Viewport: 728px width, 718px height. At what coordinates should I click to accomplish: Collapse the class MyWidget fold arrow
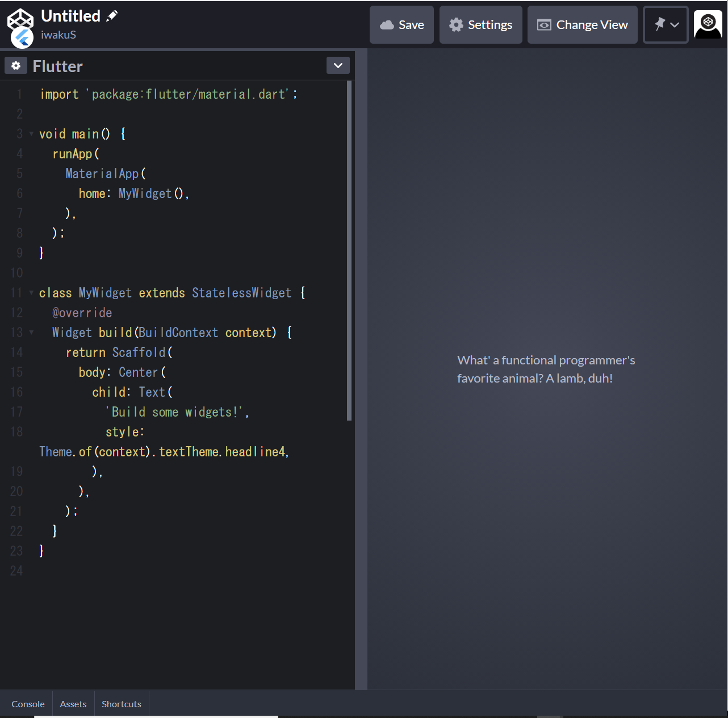tap(31, 293)
